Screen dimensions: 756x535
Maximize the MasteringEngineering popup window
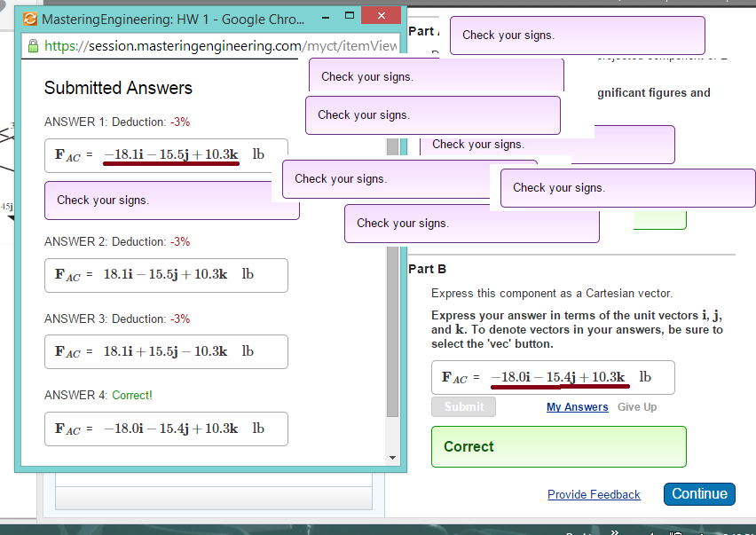pyautogui.click(x=350, y=16)
